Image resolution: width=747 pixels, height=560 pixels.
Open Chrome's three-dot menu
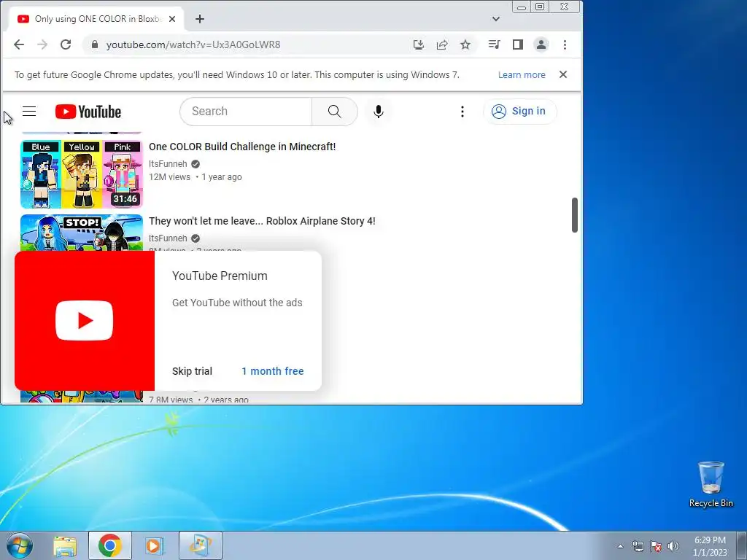point(565,44)
